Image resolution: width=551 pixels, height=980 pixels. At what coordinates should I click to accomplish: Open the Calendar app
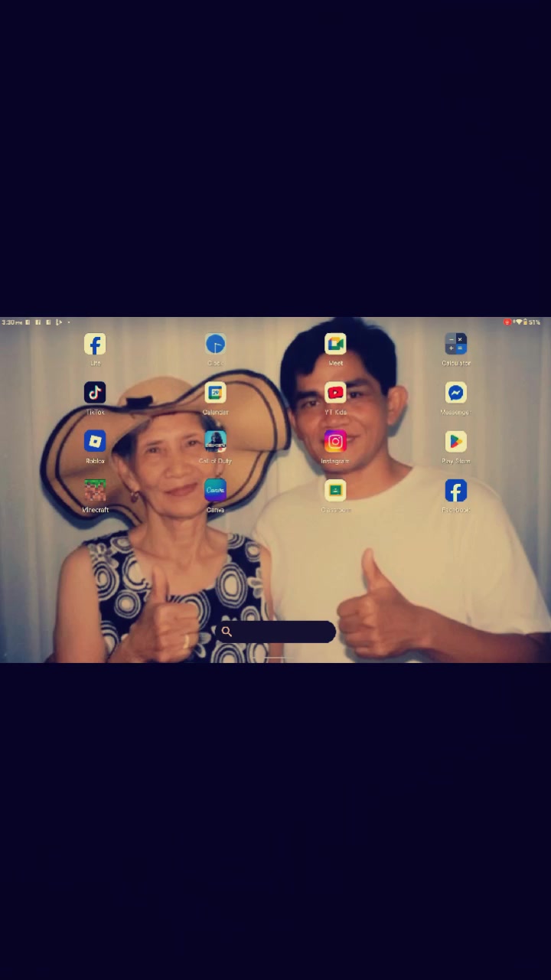point(215,394)
